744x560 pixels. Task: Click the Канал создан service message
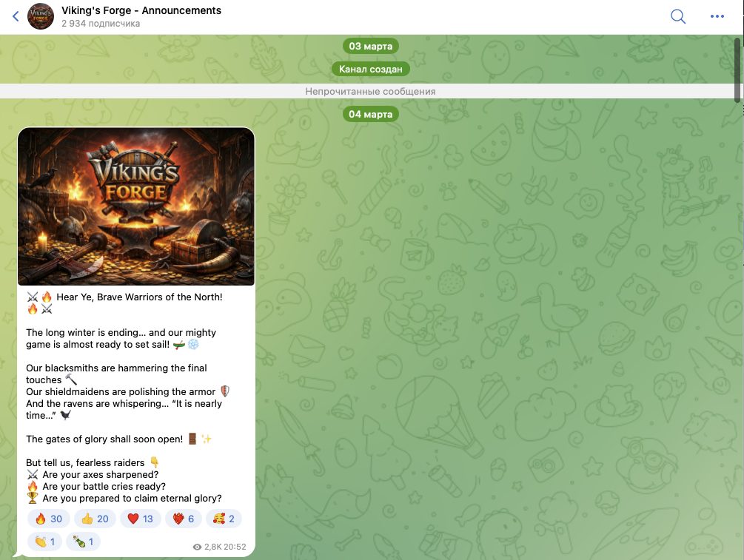coord(371,69)
